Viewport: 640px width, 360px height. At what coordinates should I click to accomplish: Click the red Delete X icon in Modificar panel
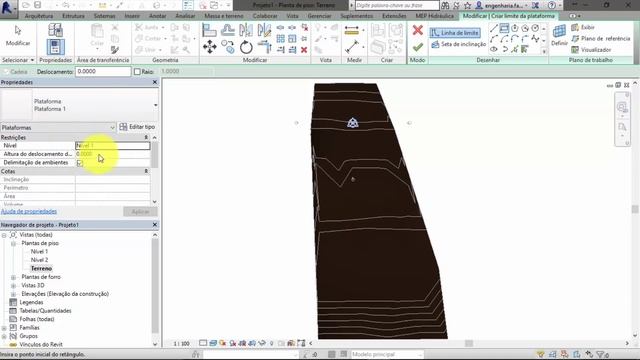304,50
